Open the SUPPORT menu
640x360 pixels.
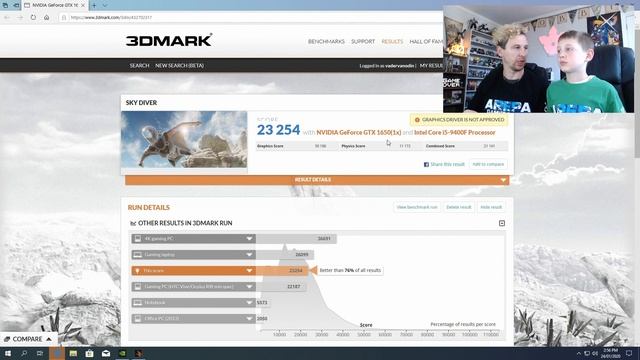click(x=363, y=42)
